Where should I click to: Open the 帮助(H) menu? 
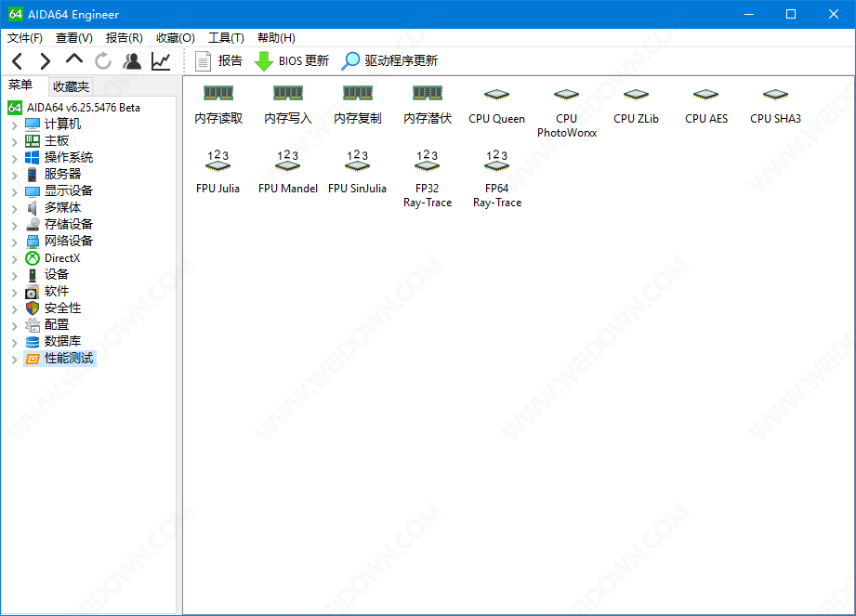point(276,38)
